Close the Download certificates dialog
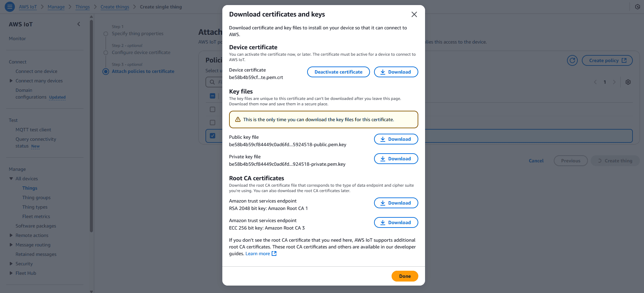 (x=414, y=15)
